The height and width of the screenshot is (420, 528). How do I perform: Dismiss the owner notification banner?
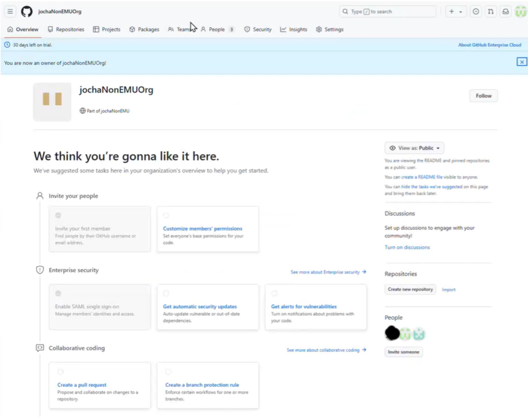coord(522,62)
